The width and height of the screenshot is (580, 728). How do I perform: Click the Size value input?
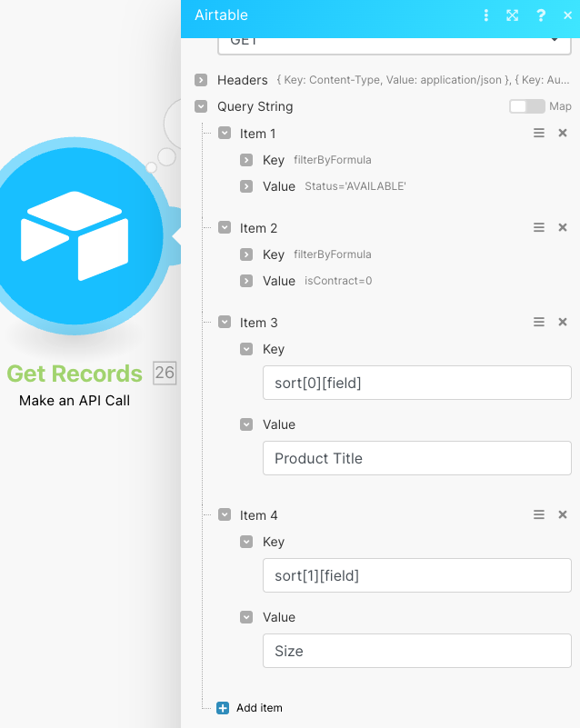tap(417, 651)
